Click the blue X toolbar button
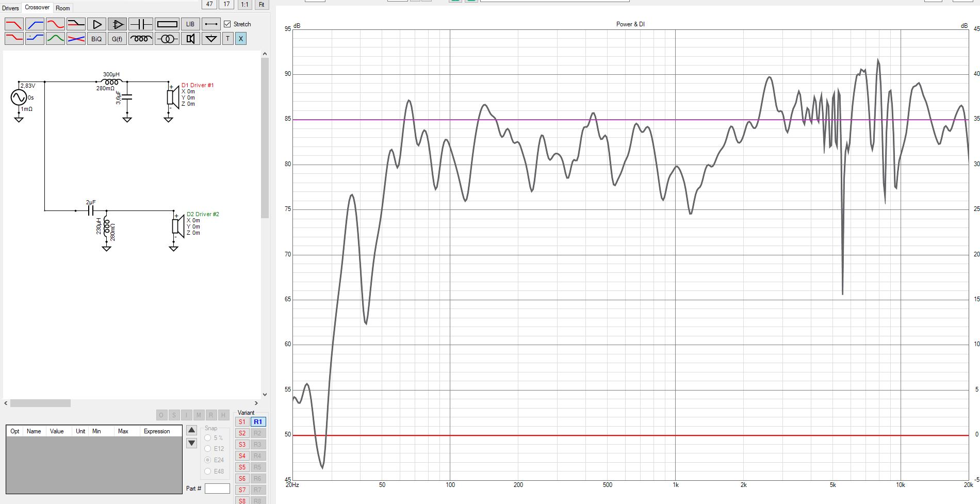This screenshot has height=504, width=980. coord(240,39)
